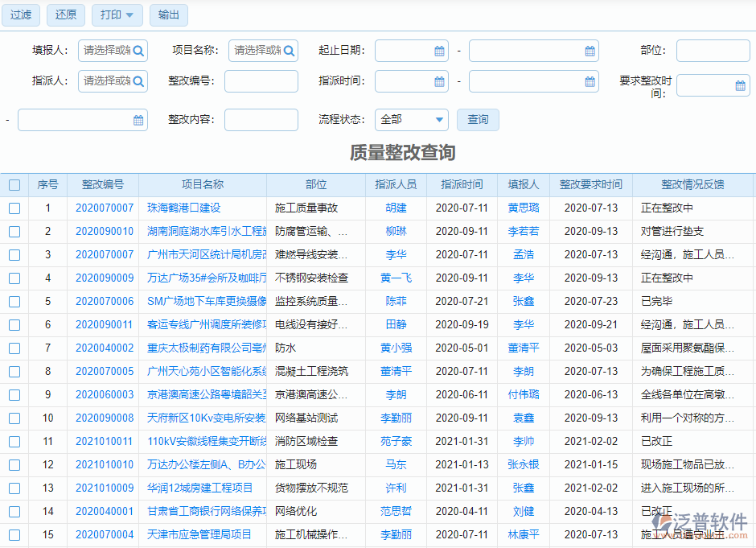Click the 查询 search button
756x548 pixels.
click(x=478, y=117)
